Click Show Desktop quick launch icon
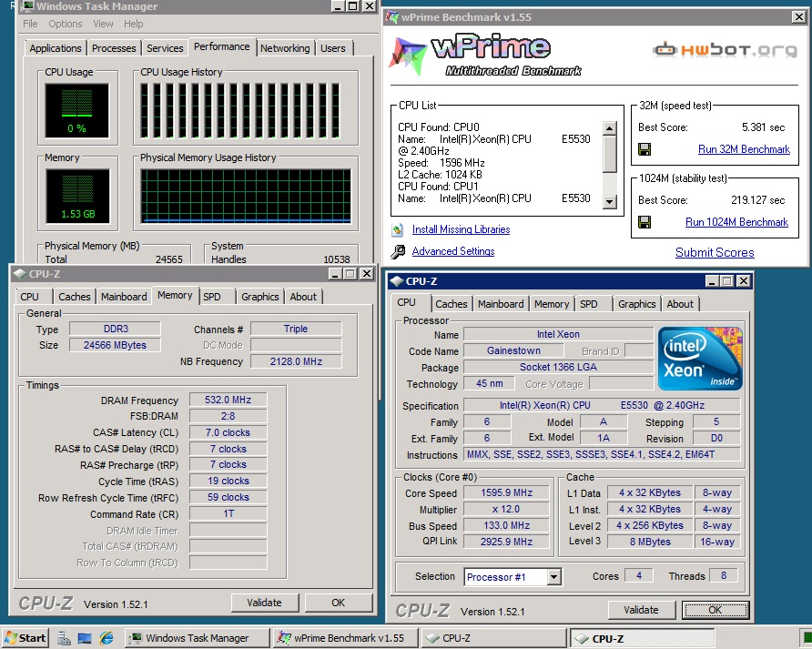The width and height of the screenshot is (812, 649). point(85,638)
